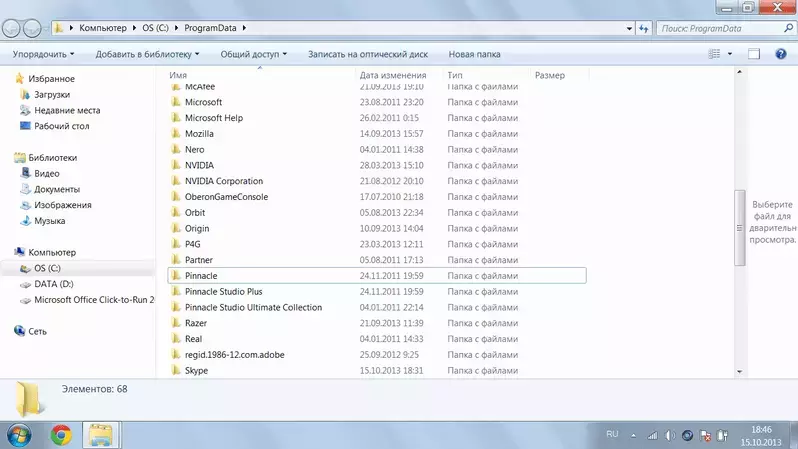This screenshot has height=449, width=798.
Task: Open the address bar history dropdown
Action: point(630,29)
